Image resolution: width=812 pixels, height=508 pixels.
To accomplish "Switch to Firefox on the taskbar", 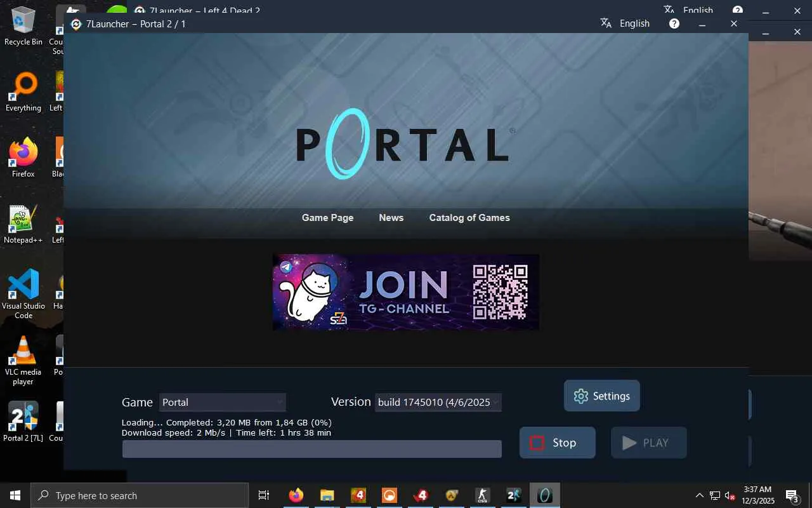I will tap(296, 495).
